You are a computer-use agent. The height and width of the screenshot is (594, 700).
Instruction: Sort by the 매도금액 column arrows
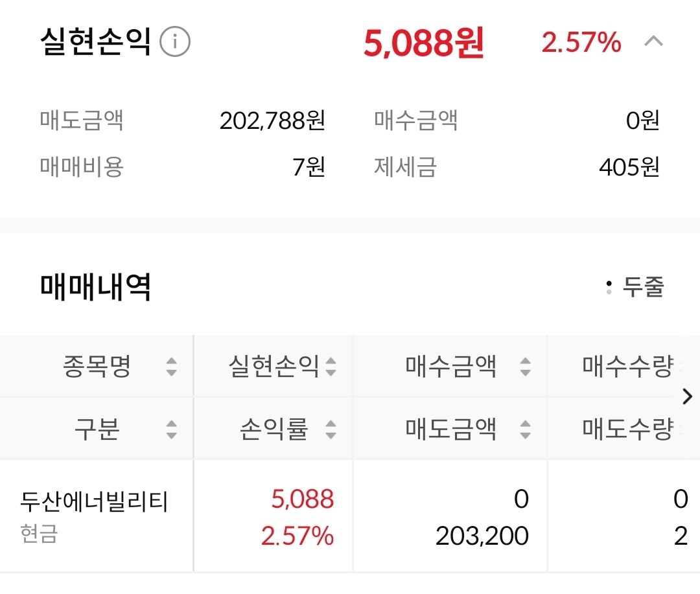pyautogui.click(x=525, y=429)
